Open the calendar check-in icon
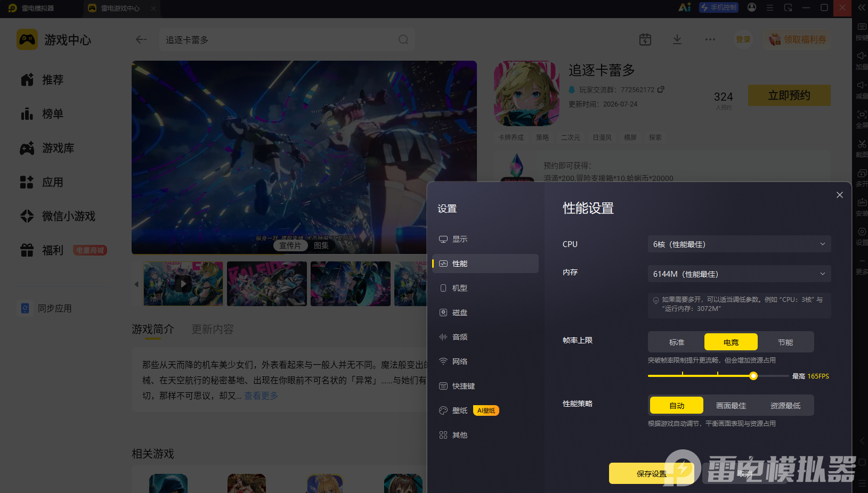 [x=645, y=39]
